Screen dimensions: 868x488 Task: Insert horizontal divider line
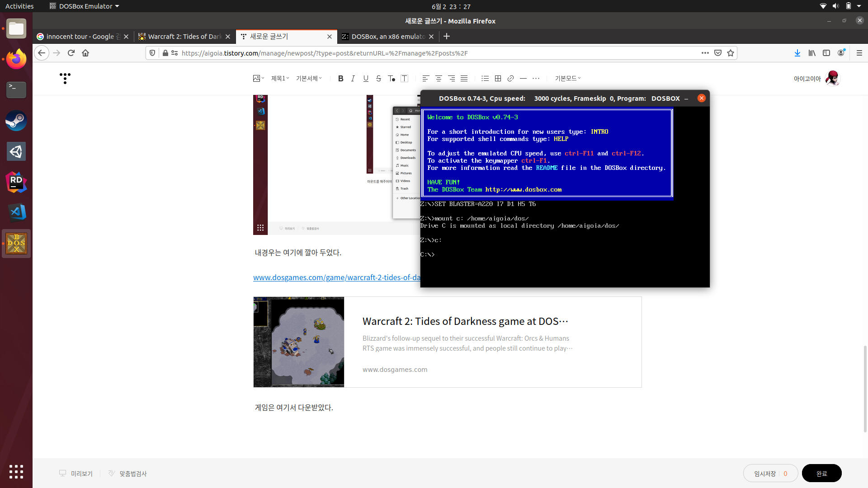(x=523, y=79)
